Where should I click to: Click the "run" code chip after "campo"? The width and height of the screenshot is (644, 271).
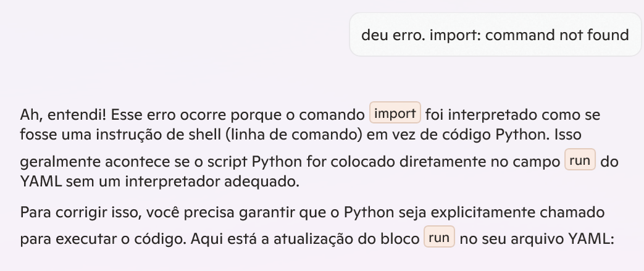[x=580, y=161]
